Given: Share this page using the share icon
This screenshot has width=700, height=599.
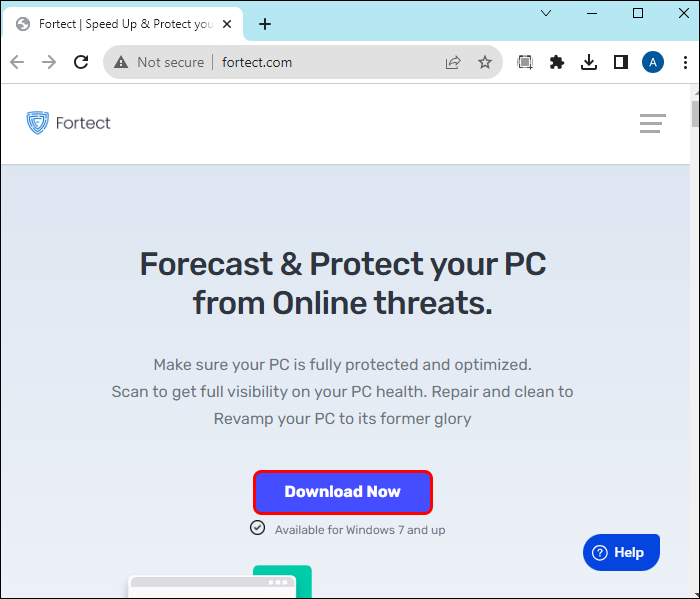Looking at the screenshot, I should point(453,62).
